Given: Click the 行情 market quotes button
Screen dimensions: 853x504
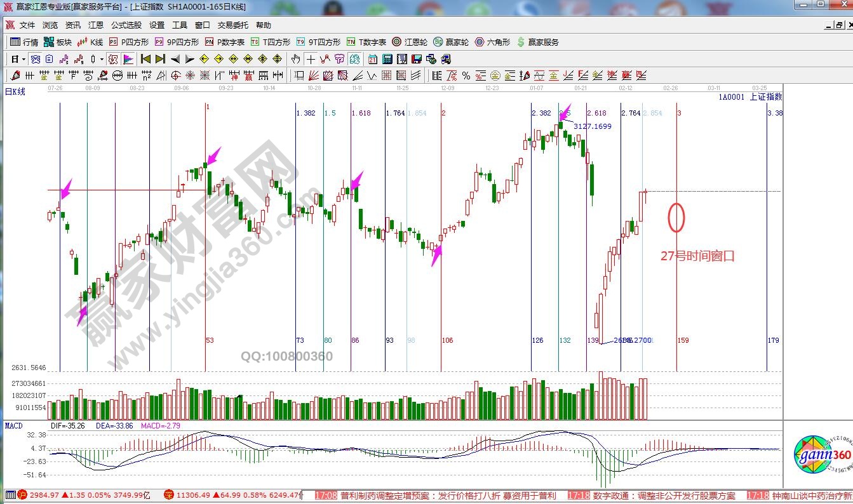Looking at the screenshot, I should coord(24,42).
